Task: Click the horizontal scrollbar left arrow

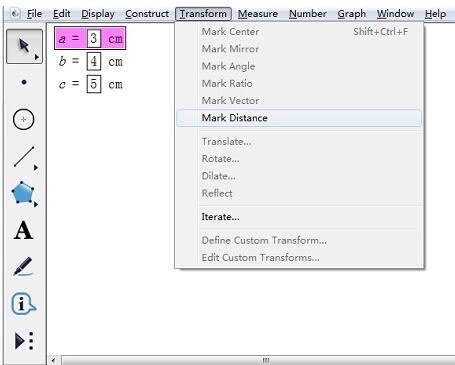Action: coord(53,360)
